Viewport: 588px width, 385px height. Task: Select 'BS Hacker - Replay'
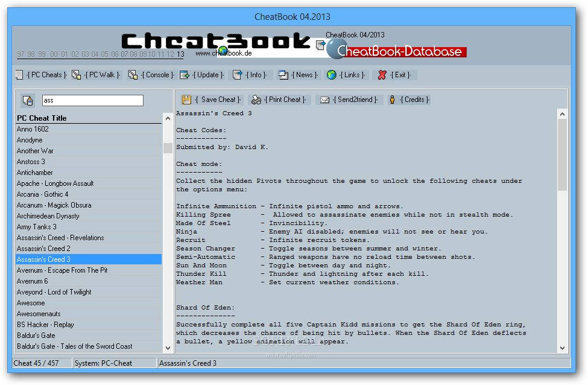click(89, 325)
